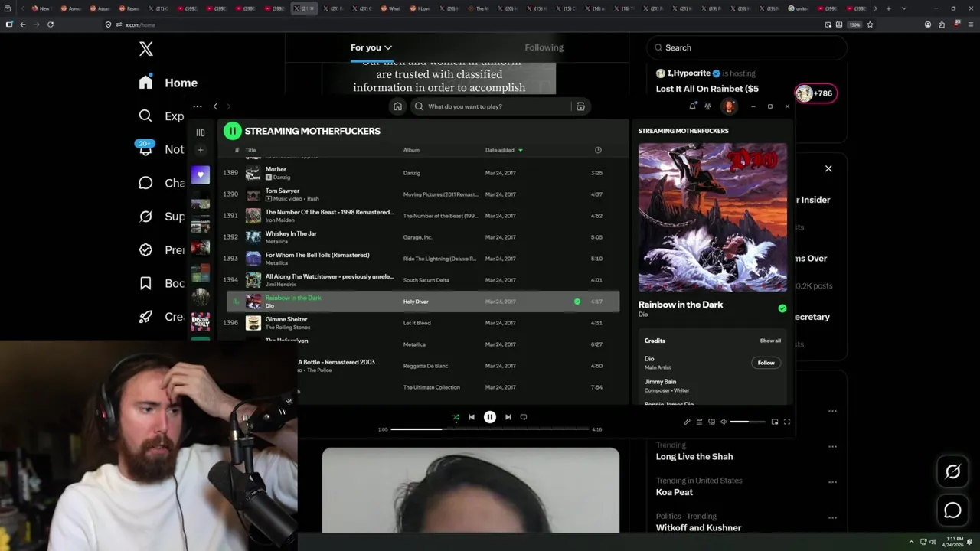Viewport: 980px width, 551px height.
Task: Open the Home item in X sidebar
Action: [168, 83]
